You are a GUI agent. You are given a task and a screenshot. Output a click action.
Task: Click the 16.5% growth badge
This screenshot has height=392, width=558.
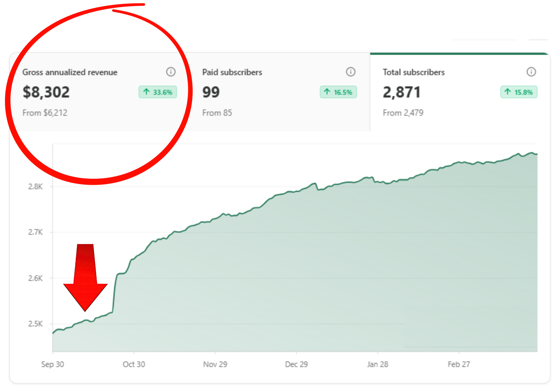(338, 92)
